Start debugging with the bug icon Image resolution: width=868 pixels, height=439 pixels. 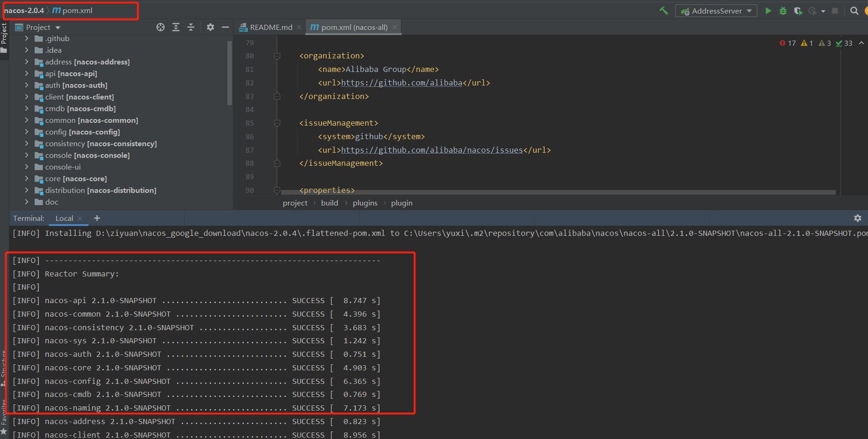[x=783, y=11]
